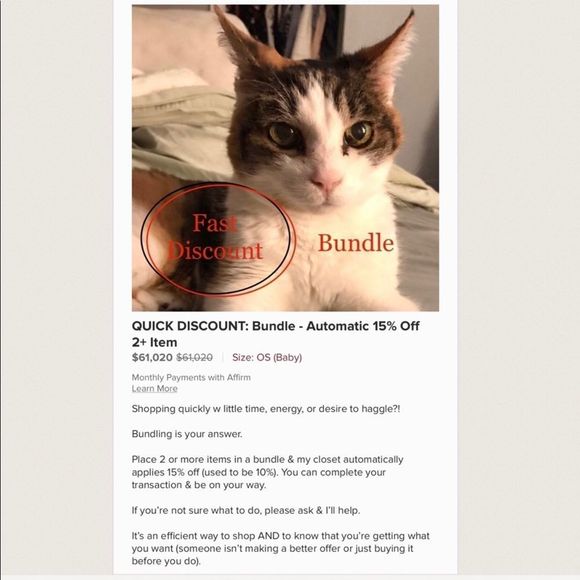The width and height of the screenshot is (580, 580).
Task: Click the 'It's an efficient way to shop' paragraph
Action: point(281,548)
